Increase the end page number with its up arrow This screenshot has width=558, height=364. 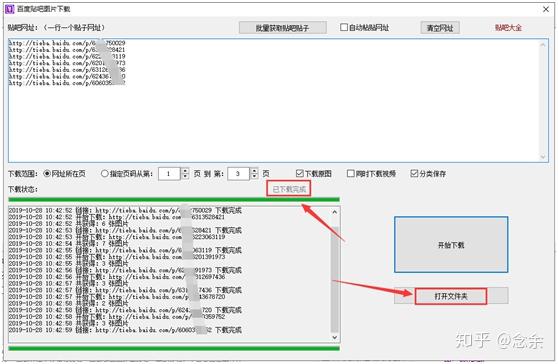(x=254, y=171)
